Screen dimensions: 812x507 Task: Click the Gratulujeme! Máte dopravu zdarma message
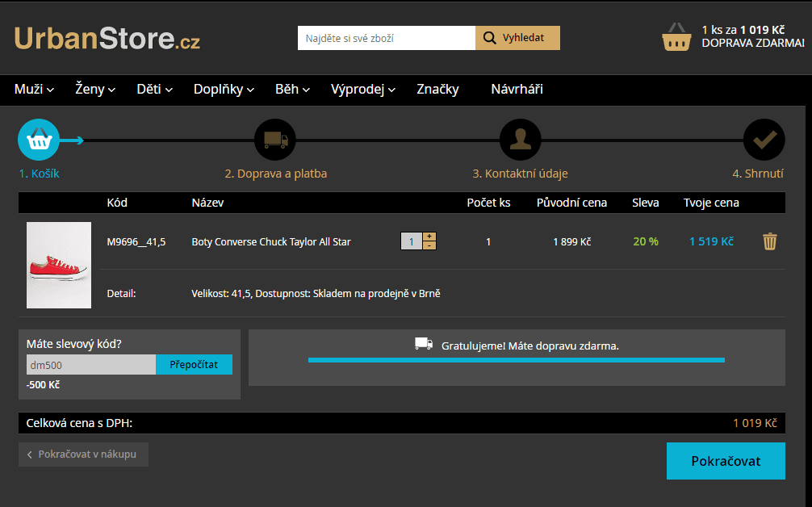click(x=529, y=346)
